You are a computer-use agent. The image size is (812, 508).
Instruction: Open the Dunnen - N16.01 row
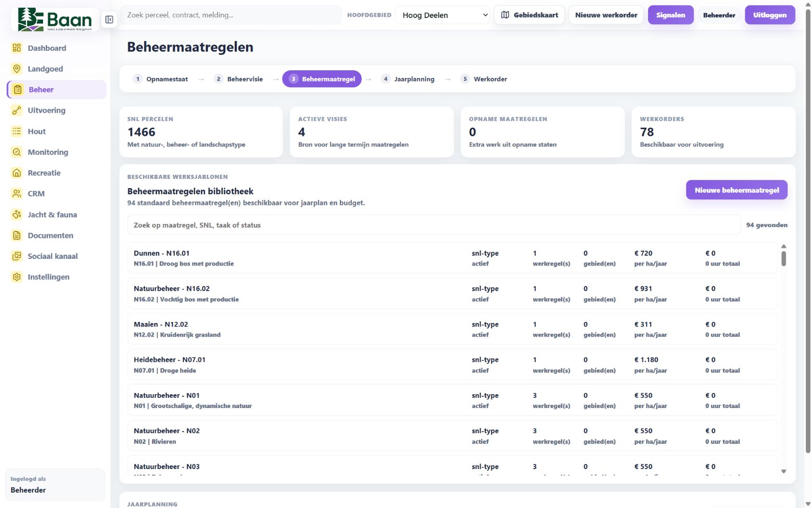coord(452,258)
